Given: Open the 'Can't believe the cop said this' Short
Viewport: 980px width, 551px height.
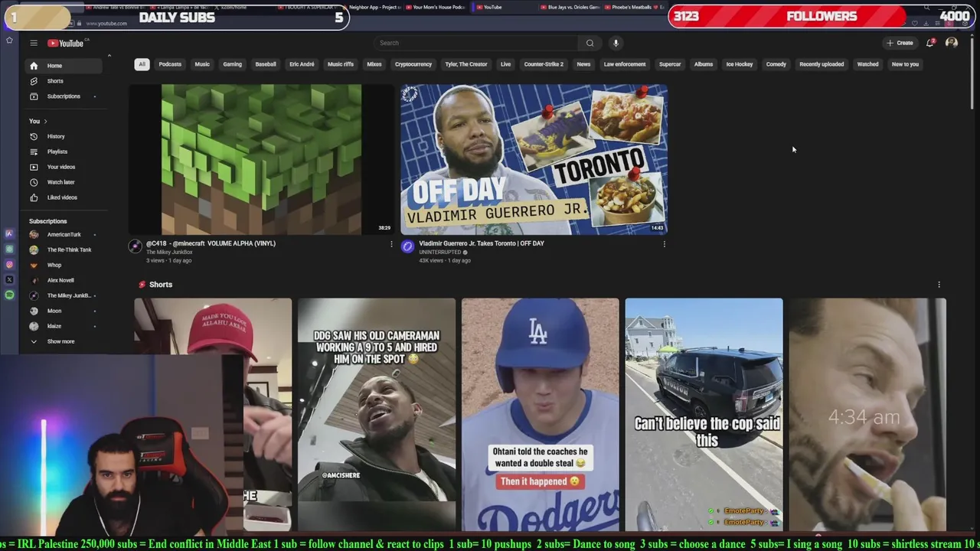Looking at the screenshot, I should 704,414.
